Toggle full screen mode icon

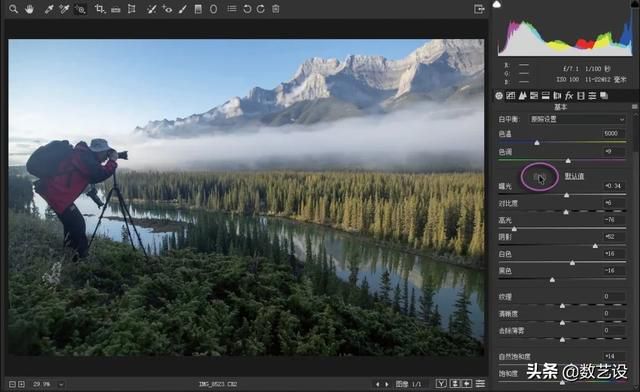click(x=479, y=9)
